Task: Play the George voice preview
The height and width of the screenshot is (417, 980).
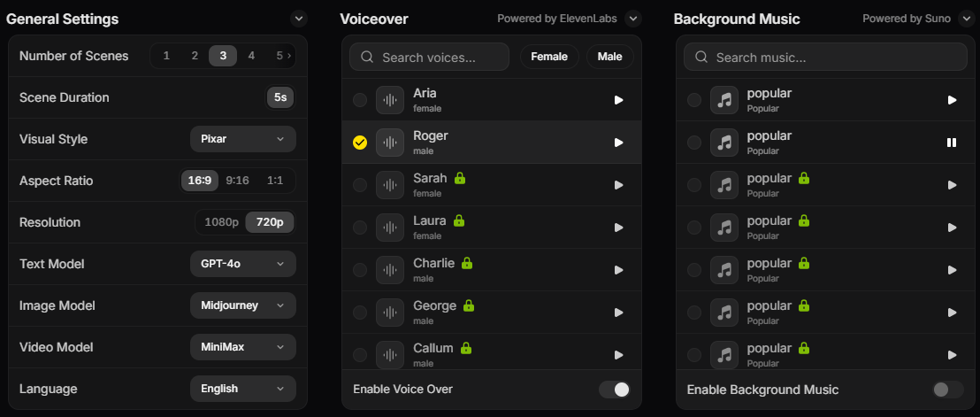Action: click(618, 313)
